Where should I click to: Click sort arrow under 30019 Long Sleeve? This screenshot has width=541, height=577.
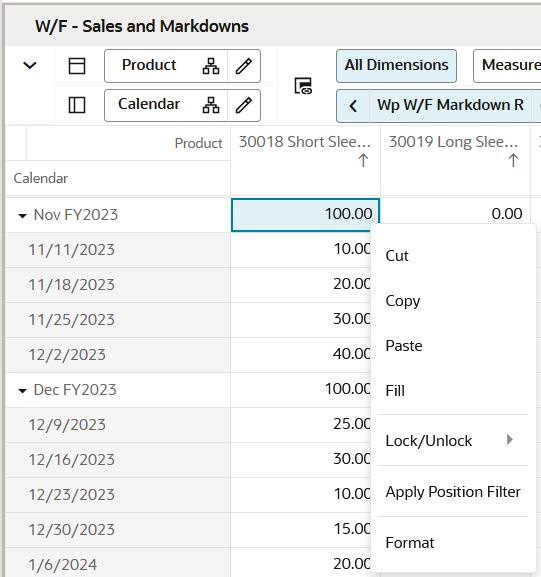(x=513, y=160)
